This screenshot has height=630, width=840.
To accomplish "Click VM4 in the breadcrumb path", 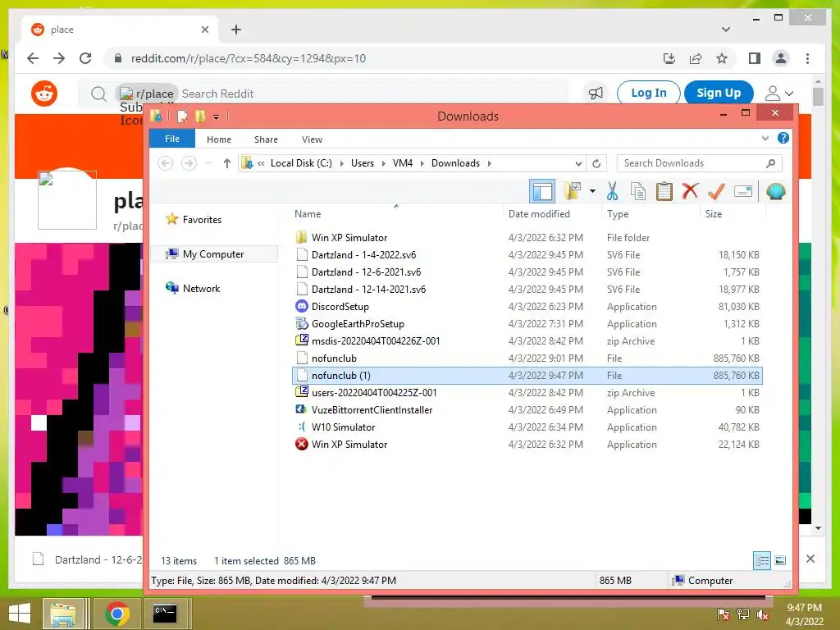I will click(x=402, y=163).
